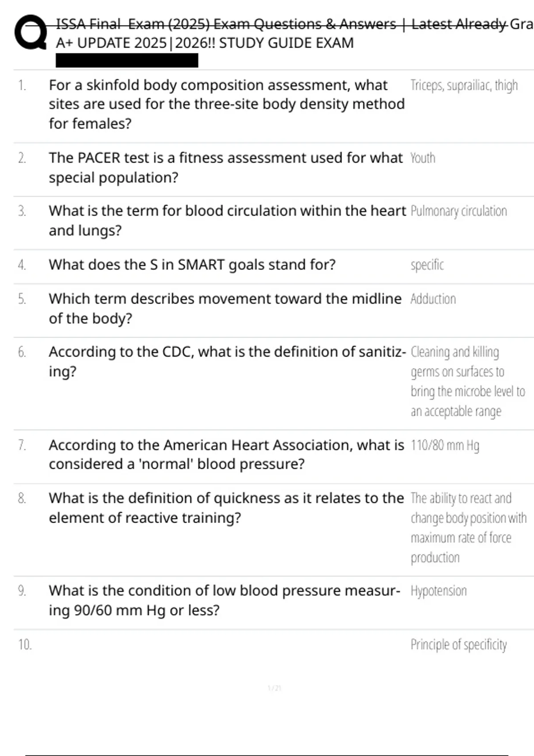534x756 pixels.
Task: Click the 'specific' answer text
Action: 427,265
